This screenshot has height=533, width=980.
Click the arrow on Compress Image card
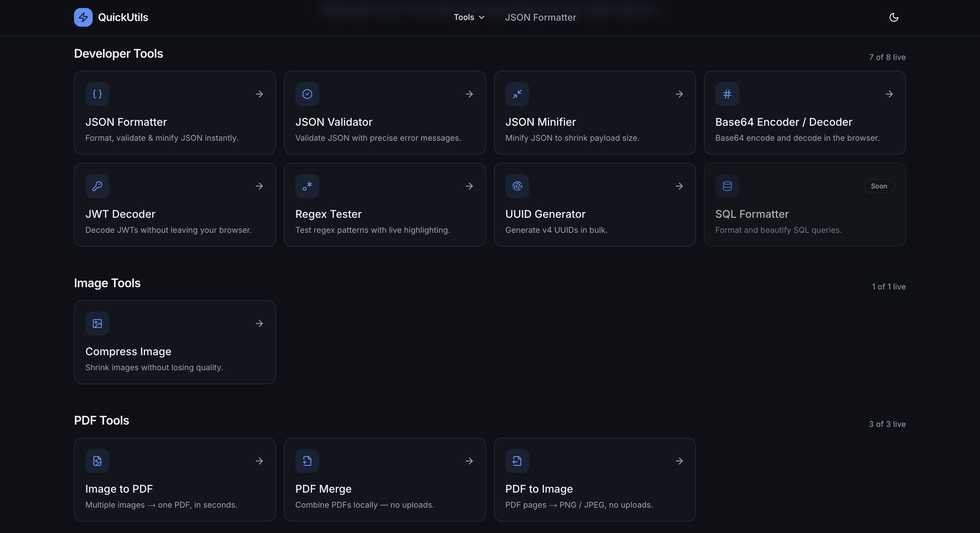259,323
